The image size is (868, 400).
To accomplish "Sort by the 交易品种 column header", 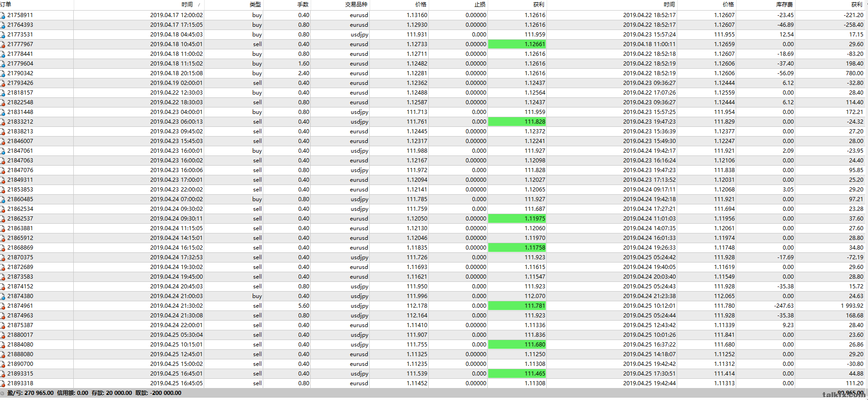I will pos(340,5).
